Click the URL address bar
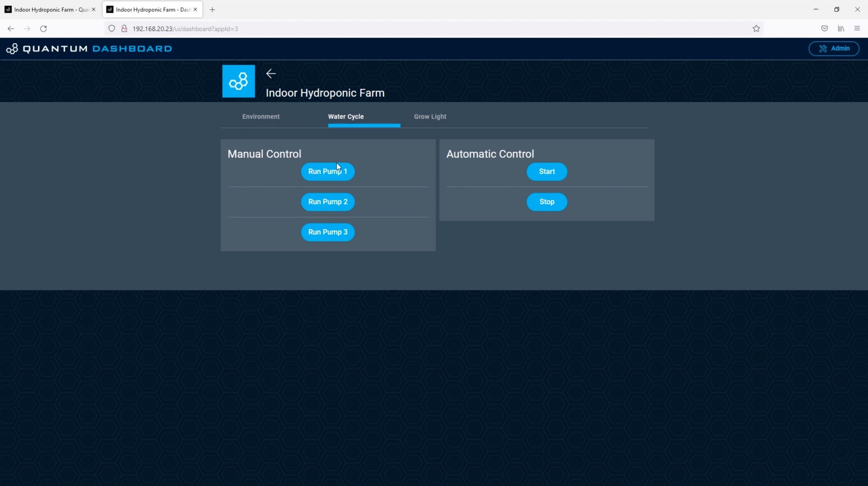This screenshot has height=486, width=868. pos(407,29)
